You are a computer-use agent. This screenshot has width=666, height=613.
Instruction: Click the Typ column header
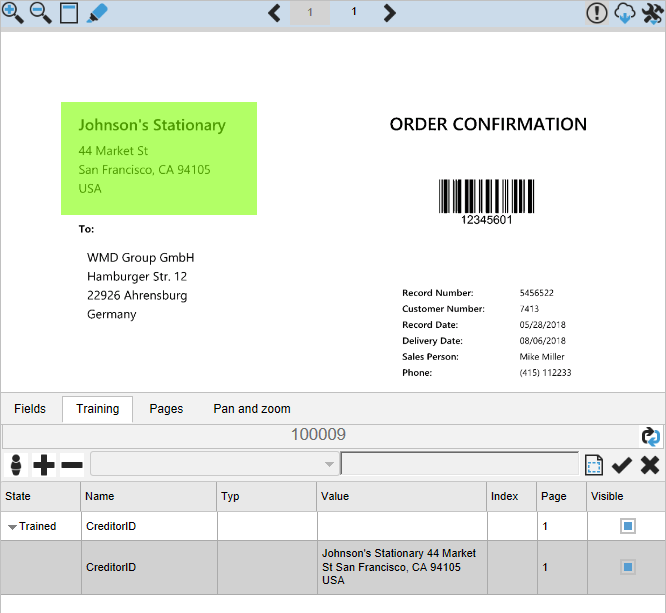tap(267, 496)
